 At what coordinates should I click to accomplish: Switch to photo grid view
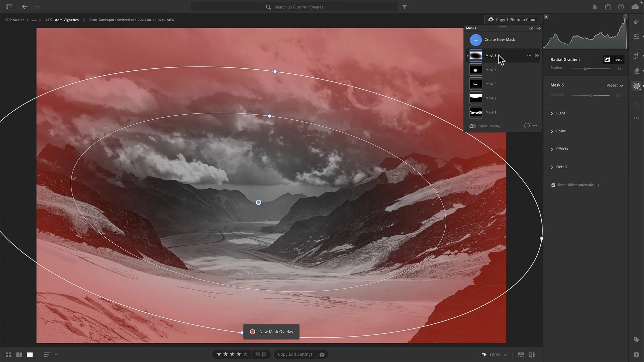coord(8,355)
